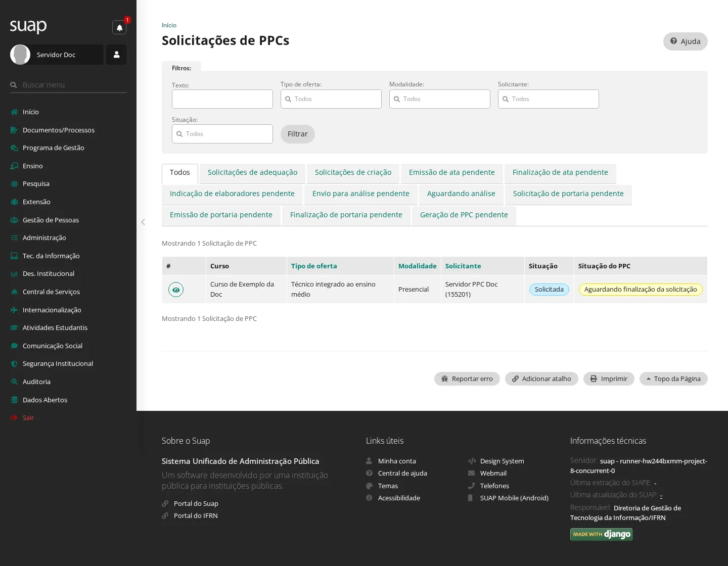The width and height of the screenshot is (728, 566).
Task: Click the Início breadcrumb link
Action: [x=169, y=25]
